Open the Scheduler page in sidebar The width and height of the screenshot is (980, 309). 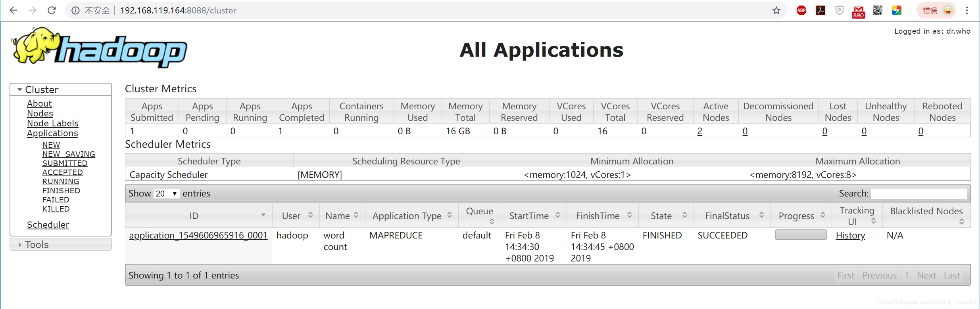48,225
